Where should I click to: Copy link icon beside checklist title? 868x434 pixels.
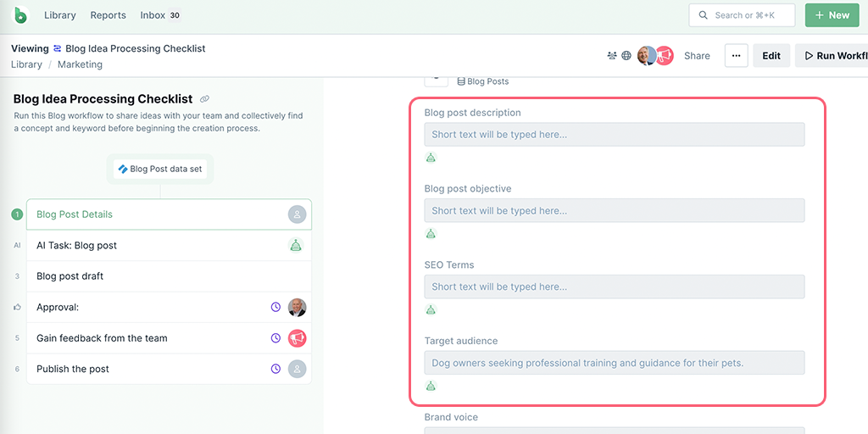tap(204, 99)
